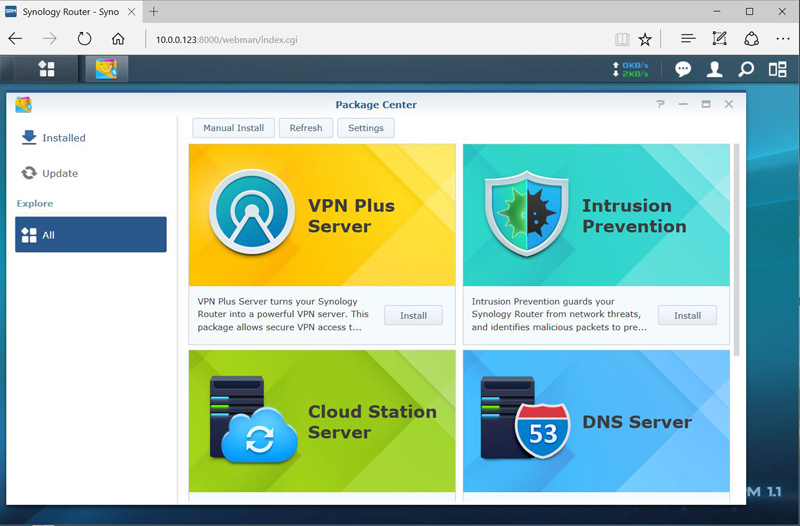This screenshot has height=526, width=800.
Task: Install VPN Plus Server package
Action: [x=413, y=315]
